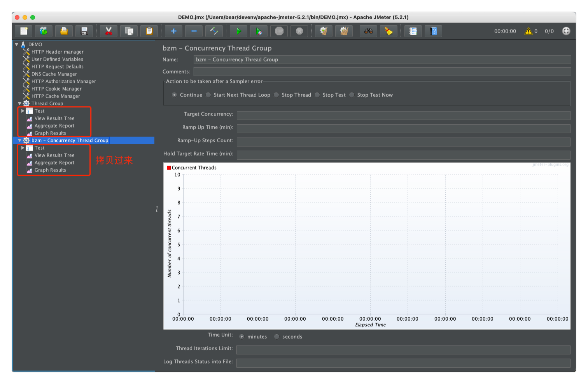588x384 pixels.
Task: Start the test with green play icon
Action: click(x=238, y=31)
